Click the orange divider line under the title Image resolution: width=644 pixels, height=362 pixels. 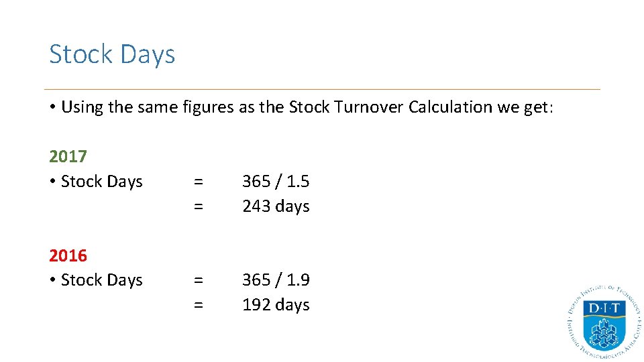click(322, 89)
